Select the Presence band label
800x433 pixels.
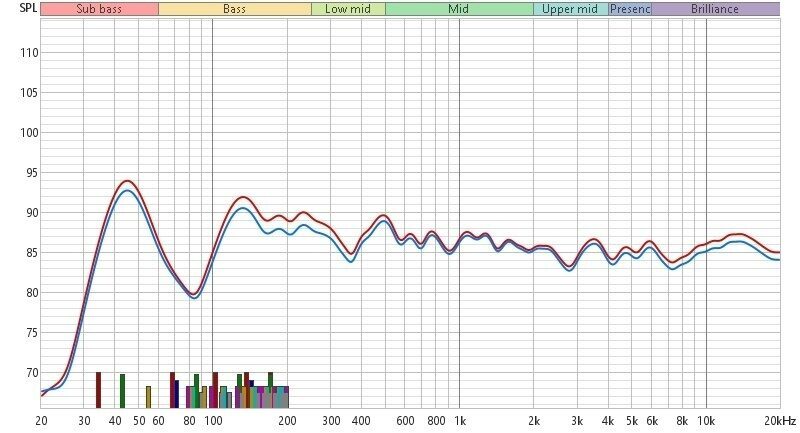[630, 9]
